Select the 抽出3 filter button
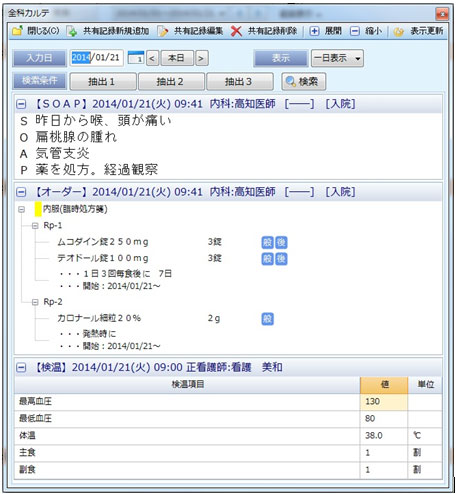 [240, 82]
